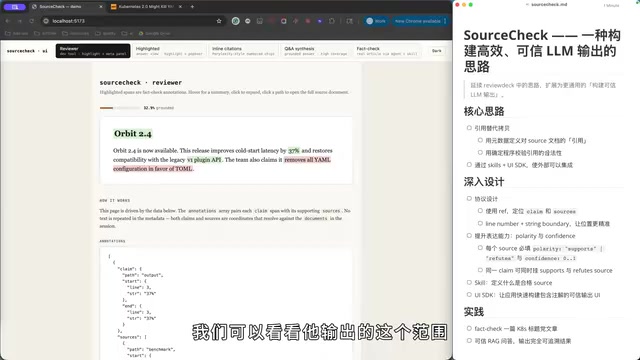640x360 pixels.
Task: Open the purple tab group chip
Action: coord(15,7)
